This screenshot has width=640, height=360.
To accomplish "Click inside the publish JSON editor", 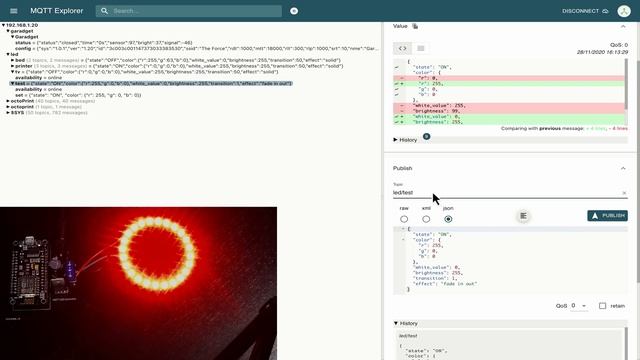I will [510, 260].
